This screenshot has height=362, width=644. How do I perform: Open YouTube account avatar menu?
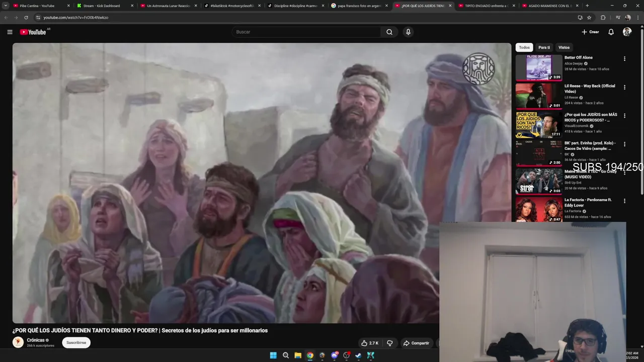pos(627,32)
